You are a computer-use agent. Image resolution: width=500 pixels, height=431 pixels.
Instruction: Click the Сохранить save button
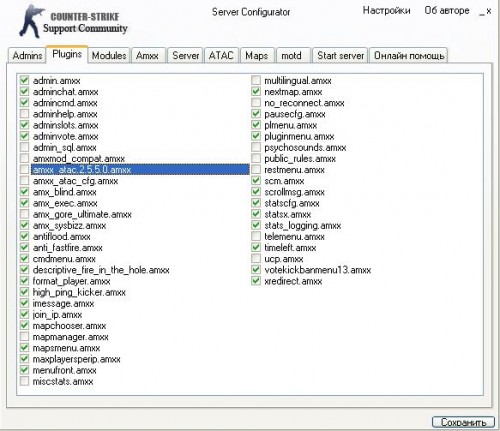tap(463, 422)
